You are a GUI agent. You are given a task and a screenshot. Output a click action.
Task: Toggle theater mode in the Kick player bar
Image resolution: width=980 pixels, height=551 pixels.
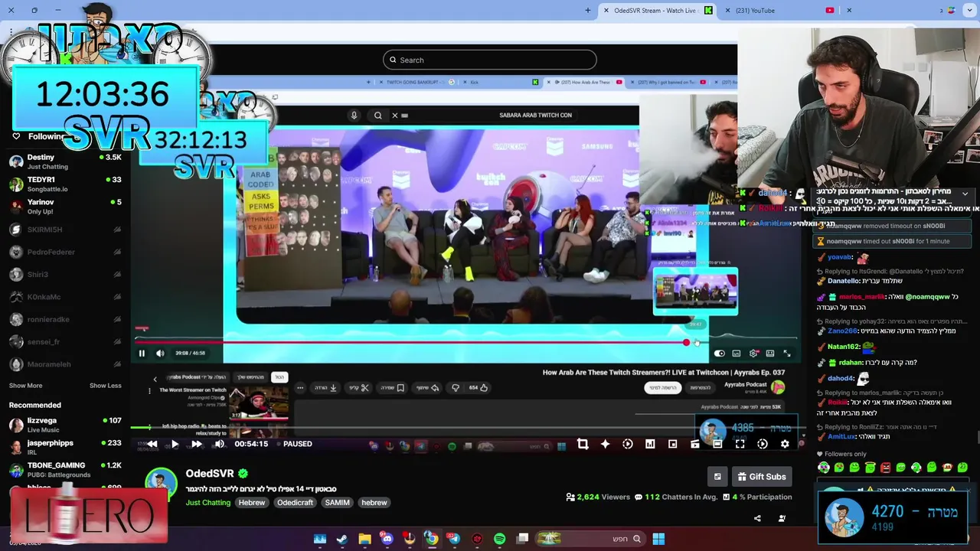pos(717,444)
